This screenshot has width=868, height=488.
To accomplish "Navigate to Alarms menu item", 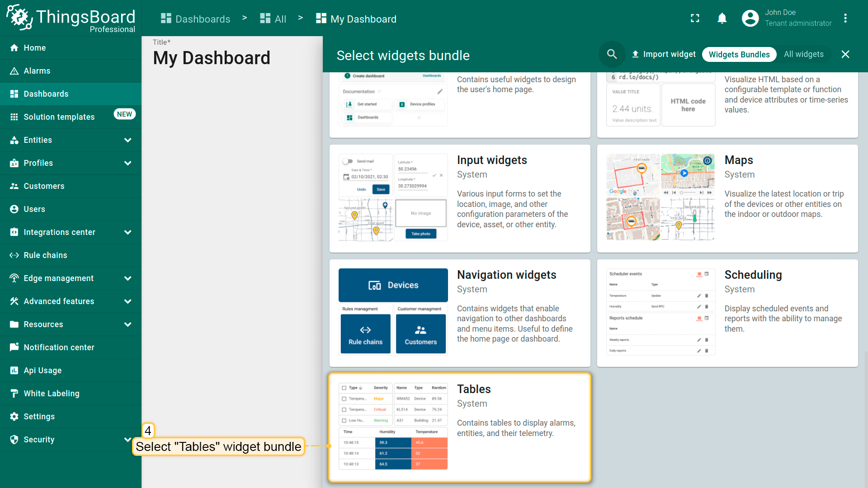I will [x=37, y=71].
